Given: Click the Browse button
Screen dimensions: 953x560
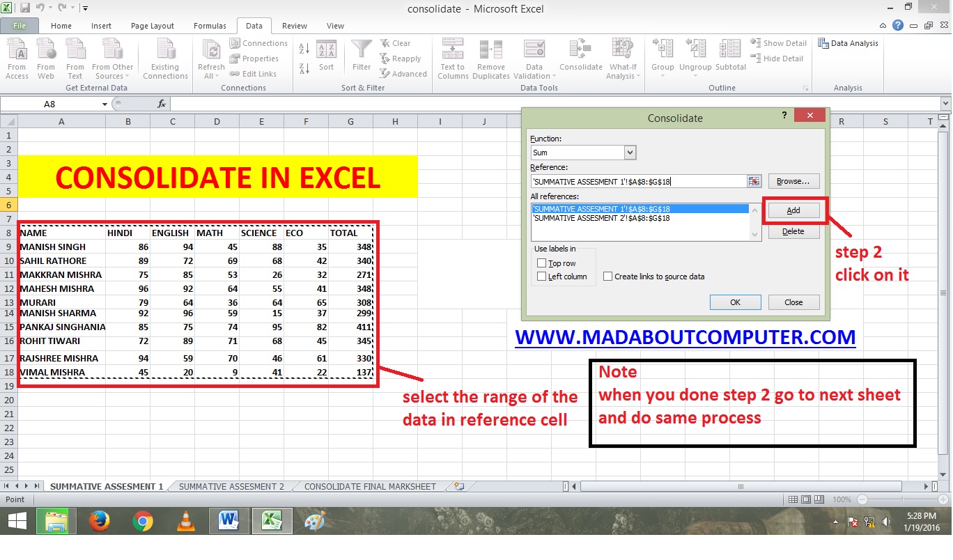Looking at the screenshot, I should tap(793, 181).
